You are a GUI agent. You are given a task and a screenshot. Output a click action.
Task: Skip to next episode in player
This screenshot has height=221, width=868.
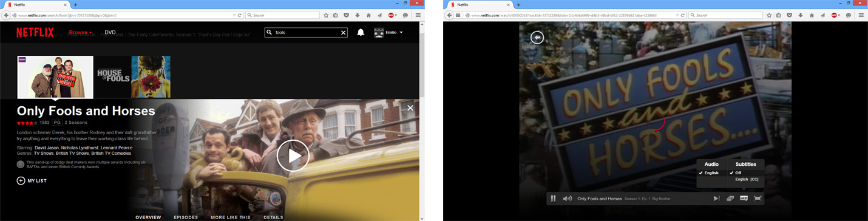pos(716,199)
